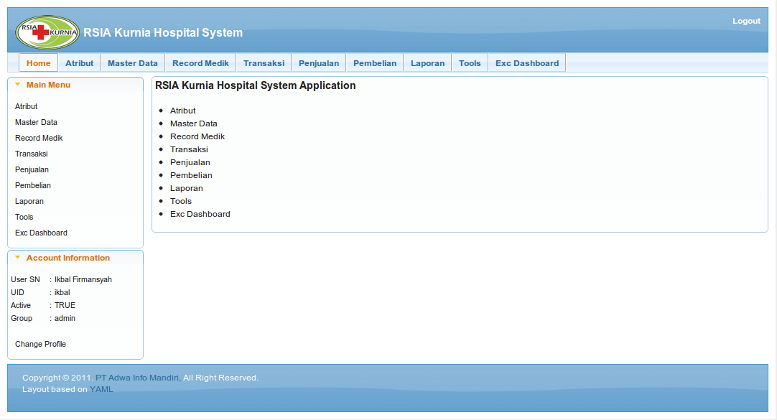Click the RSIA Kurnia Hospital System Application heading
The image size is (777, 420).
click(x=255, y=85)
